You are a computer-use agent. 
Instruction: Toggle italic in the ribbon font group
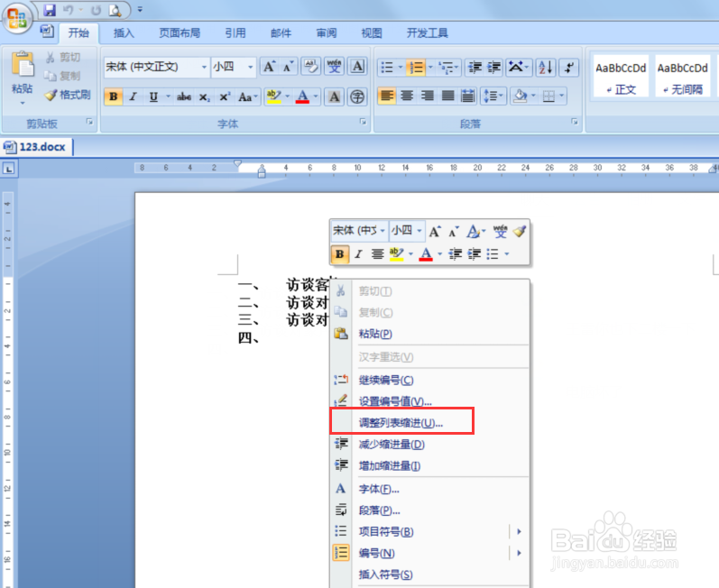click(x=133, y=96)
